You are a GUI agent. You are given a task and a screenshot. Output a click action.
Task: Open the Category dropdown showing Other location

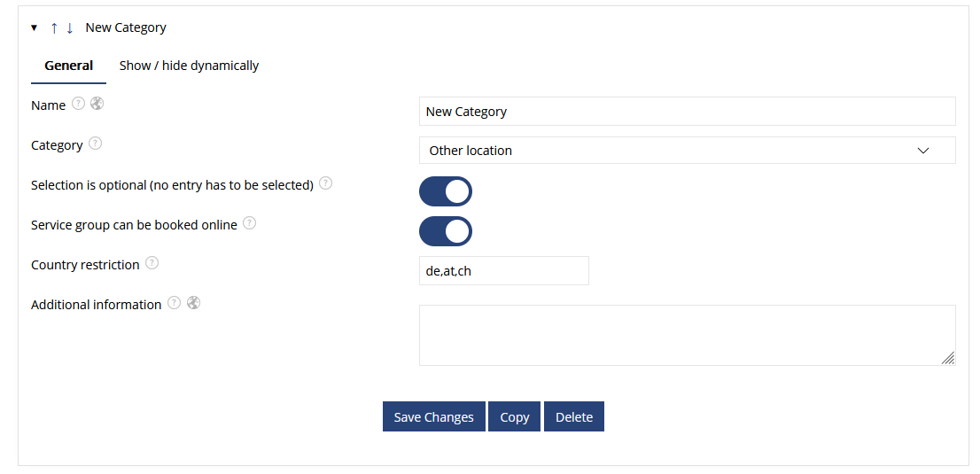pyautogui.click(x=687, y=150)
